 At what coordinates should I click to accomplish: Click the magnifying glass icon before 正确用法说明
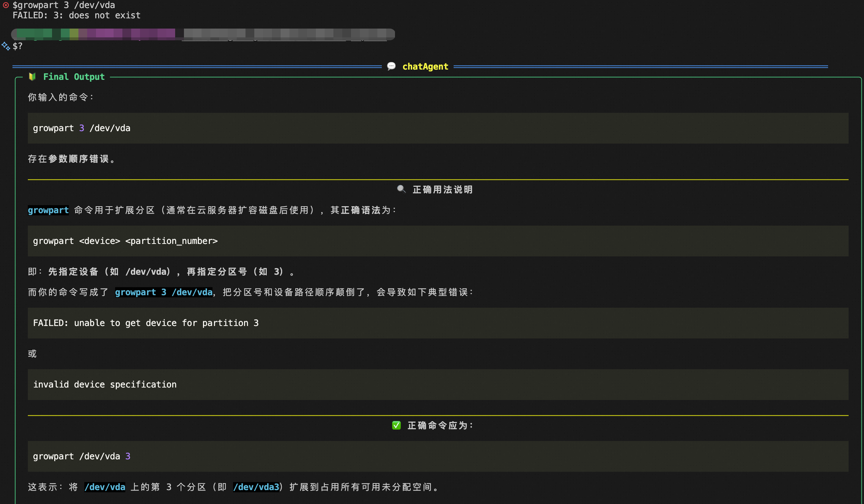point(401,189)
